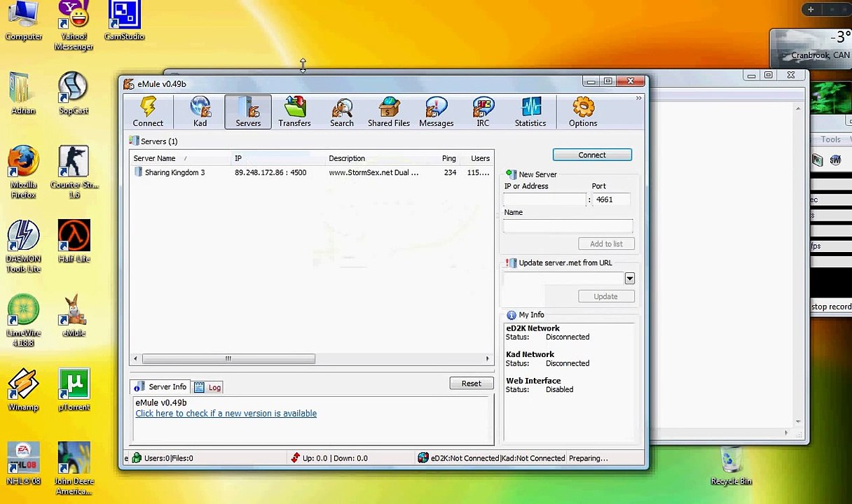Open the Adrian folder desktop icon

23,93
